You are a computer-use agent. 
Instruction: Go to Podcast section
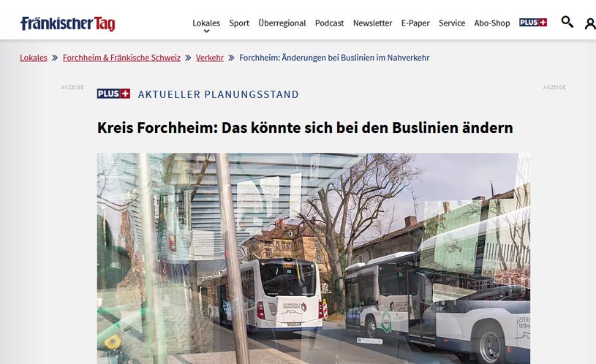(x=329, y=23)
